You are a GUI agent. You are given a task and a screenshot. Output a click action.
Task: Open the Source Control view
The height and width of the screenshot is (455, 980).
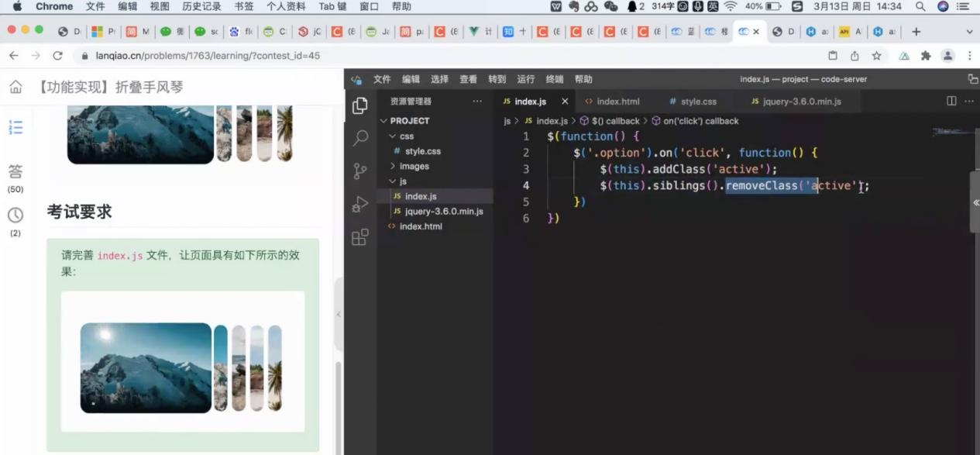(x=360, y=171)
